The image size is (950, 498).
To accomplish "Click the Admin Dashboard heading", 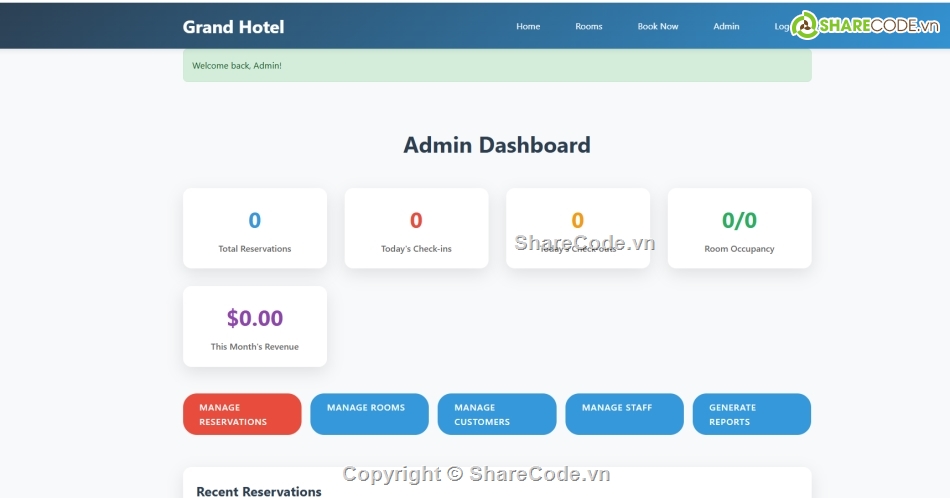I will tap(497, 145).
